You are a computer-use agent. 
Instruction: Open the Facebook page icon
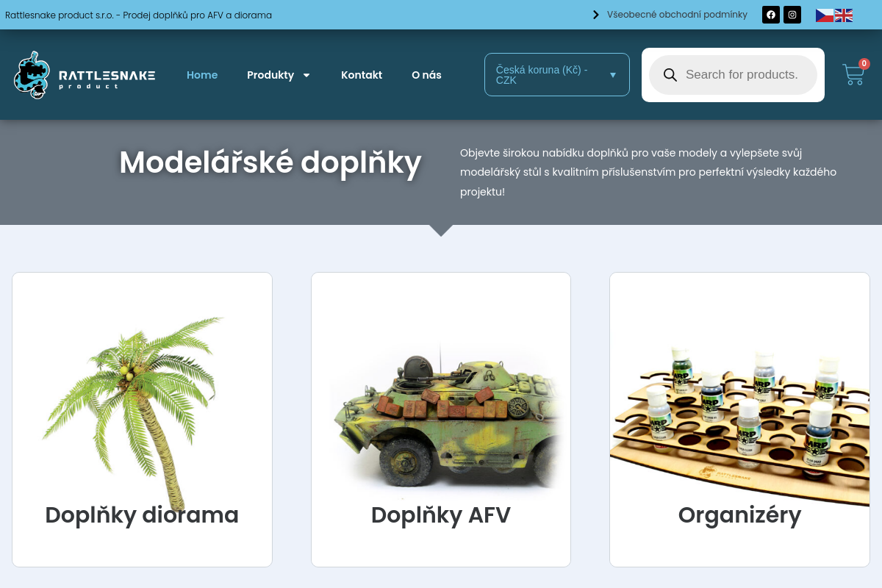pos(771,15)
